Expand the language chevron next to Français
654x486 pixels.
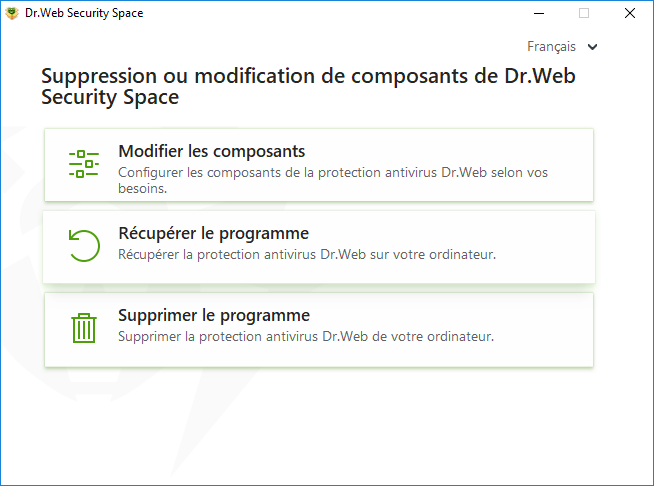point(592,47)
